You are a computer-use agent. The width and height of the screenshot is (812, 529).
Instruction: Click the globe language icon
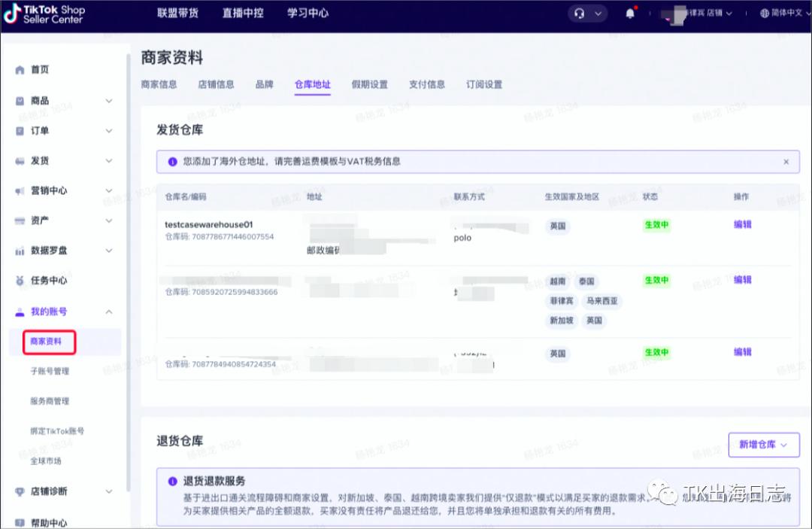(x=765, y=14)
